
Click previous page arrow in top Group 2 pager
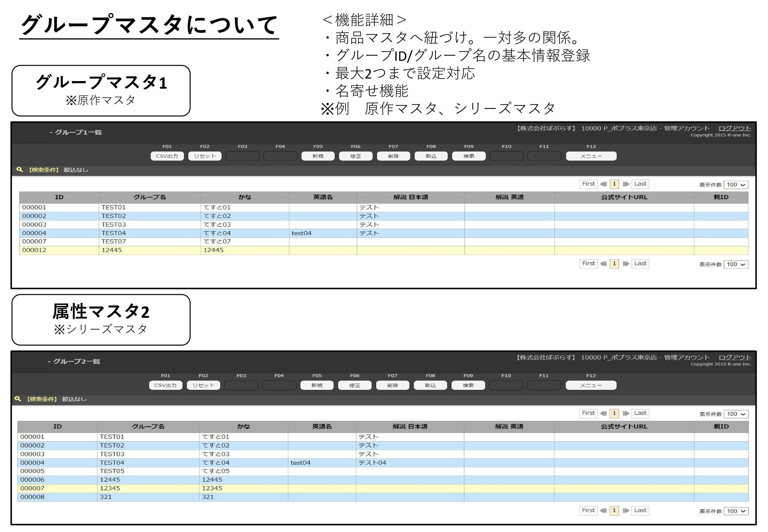[603, 413]
